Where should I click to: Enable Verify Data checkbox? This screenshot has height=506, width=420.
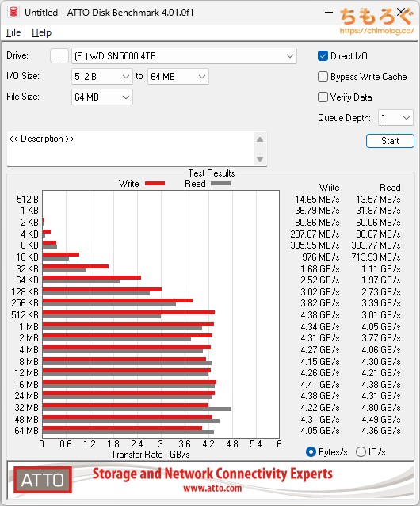click(x=323, y=97)
